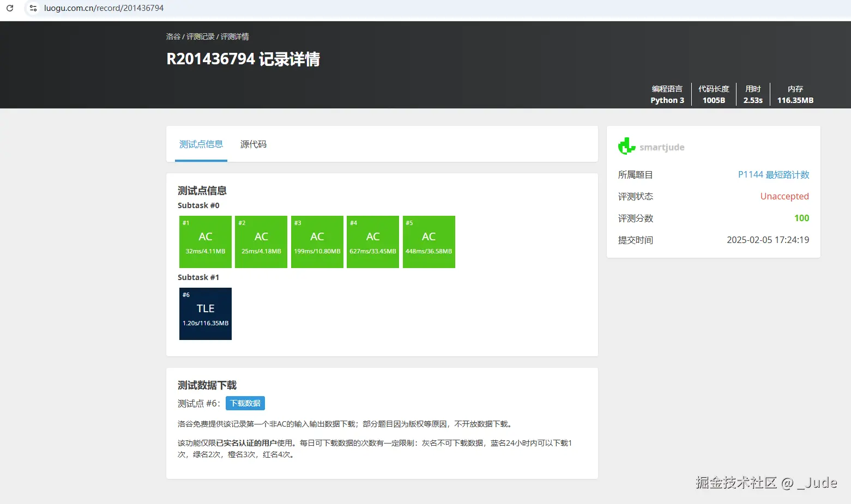
Task: Open 评测记录 breadcrumb link
Action: [x=201, y=37]
